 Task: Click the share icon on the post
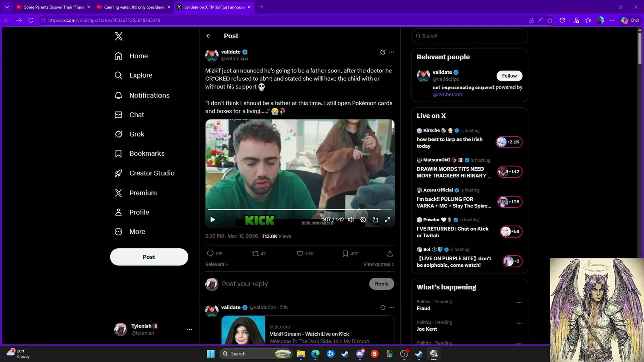click(390, 254)
